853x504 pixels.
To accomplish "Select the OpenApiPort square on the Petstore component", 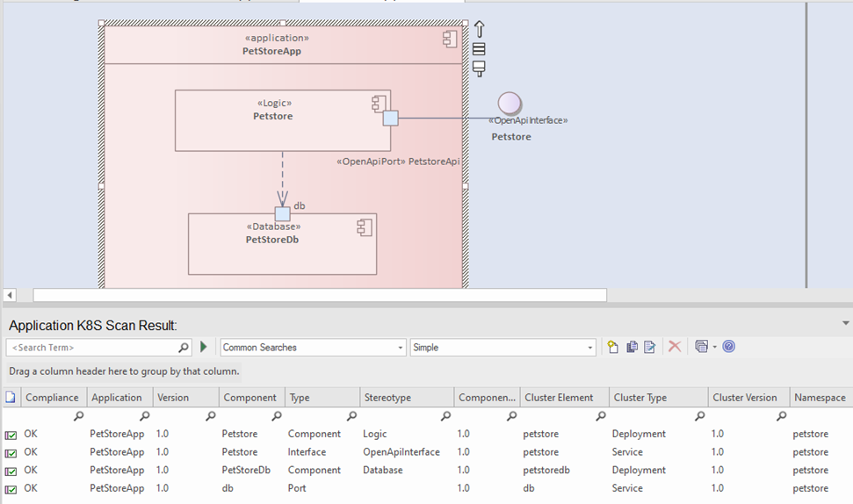I will coord(391,118).
